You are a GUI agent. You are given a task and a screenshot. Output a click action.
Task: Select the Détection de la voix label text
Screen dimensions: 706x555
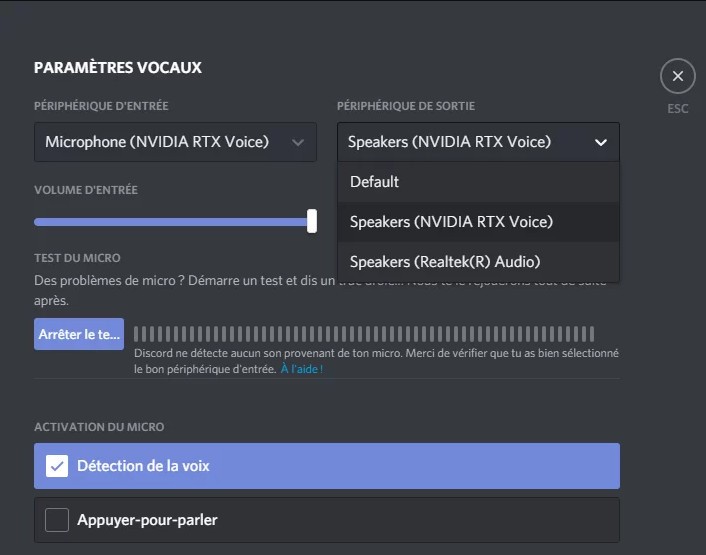(143, 466)
